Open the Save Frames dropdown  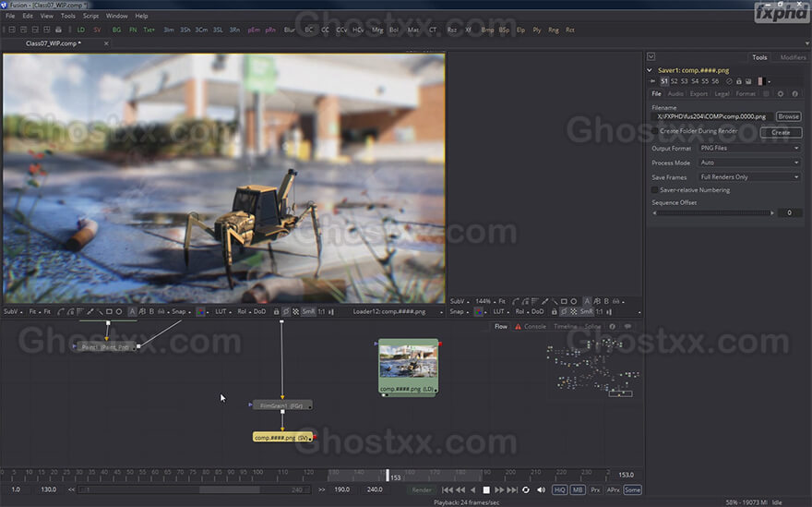point(749,177)
